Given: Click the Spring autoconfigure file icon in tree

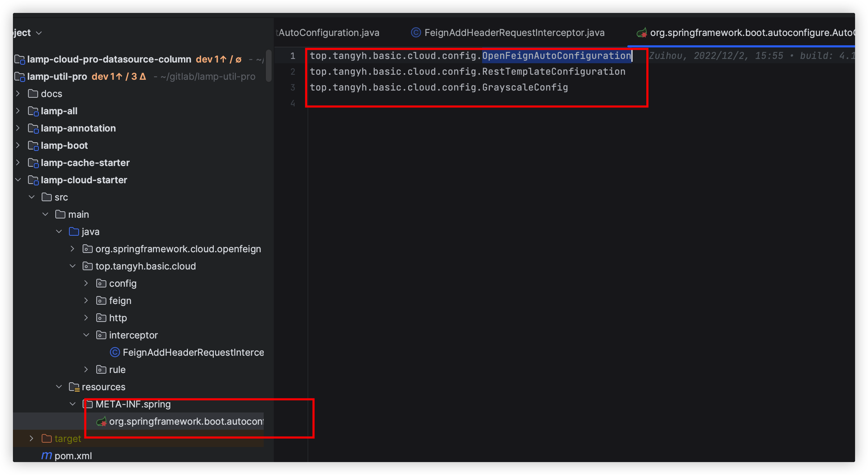Looking at the screenshot, I should click(x=102, y=421).
